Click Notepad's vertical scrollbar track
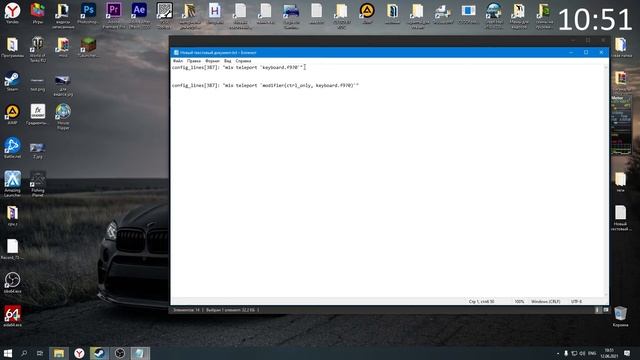Screen dimensions: 640x360 pyautogui.click(x=606, y=181)
